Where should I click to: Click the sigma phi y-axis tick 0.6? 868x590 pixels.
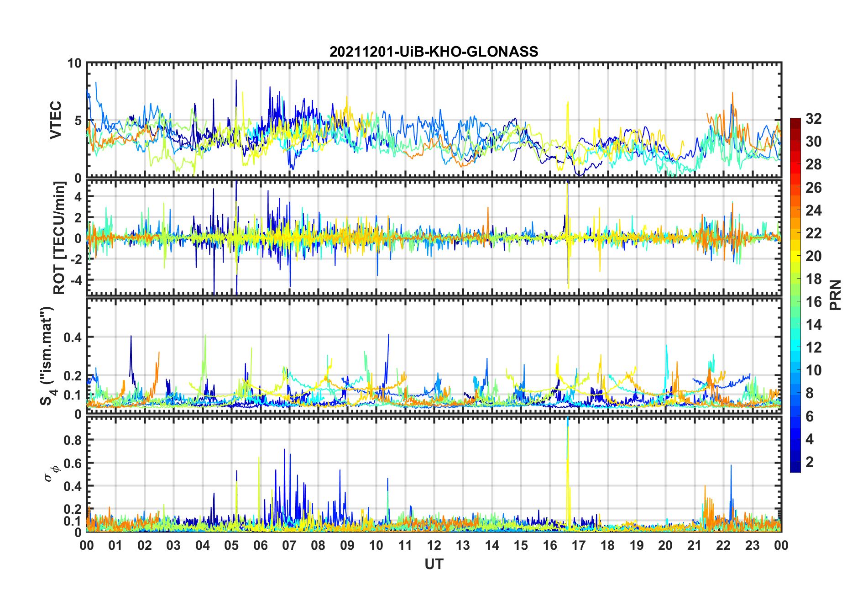(73, 463)
